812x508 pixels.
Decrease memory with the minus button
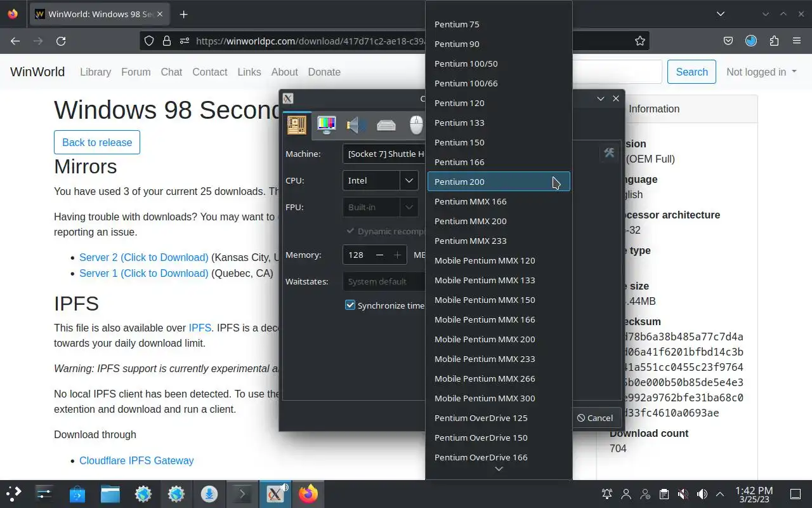pyautogui.click(x=379, y=255)
